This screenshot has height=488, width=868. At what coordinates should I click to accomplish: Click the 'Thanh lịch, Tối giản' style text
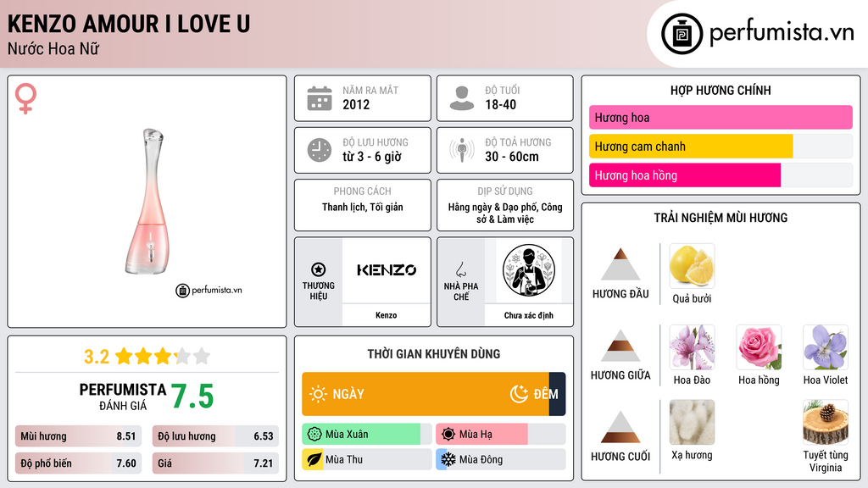point(363,207)
